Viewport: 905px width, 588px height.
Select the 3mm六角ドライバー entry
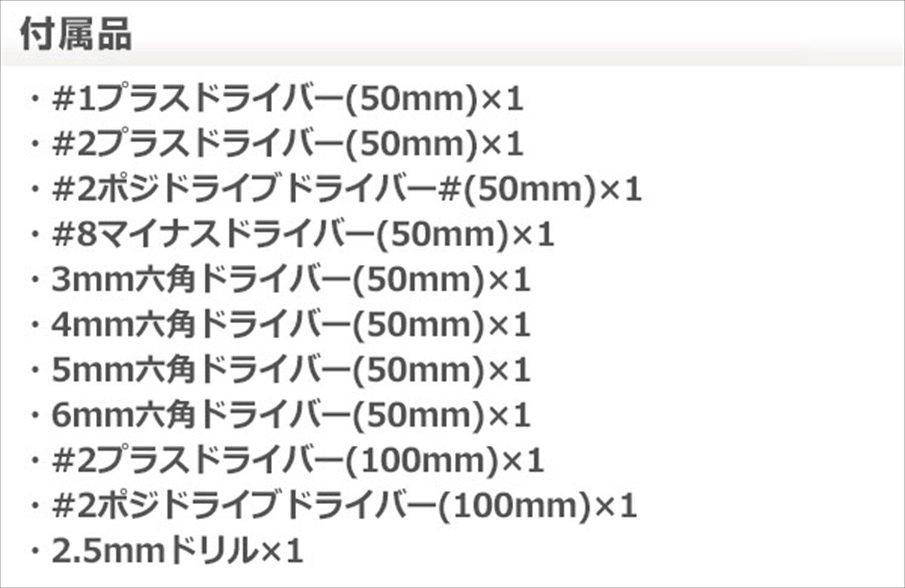[x=291, y=280]
